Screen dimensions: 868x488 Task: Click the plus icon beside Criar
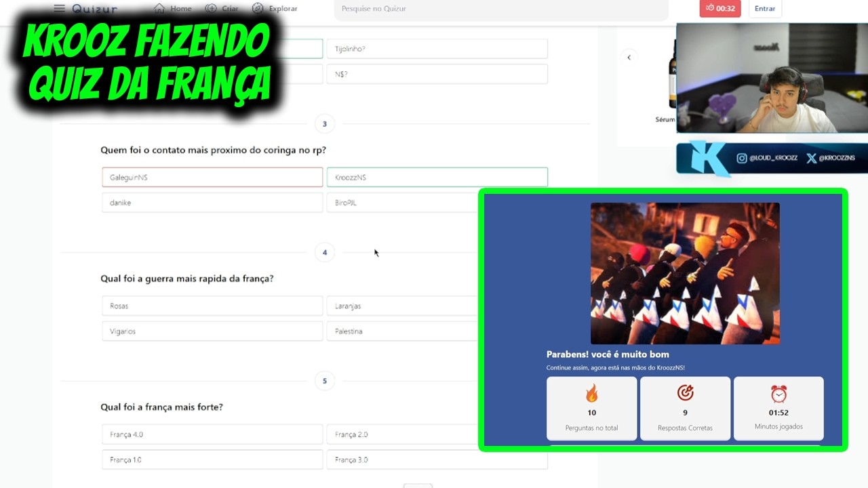click(x=211, y=8)
